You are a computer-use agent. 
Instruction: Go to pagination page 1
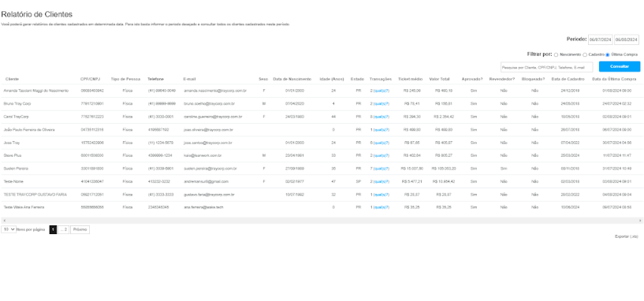click(x=53, y=229)
